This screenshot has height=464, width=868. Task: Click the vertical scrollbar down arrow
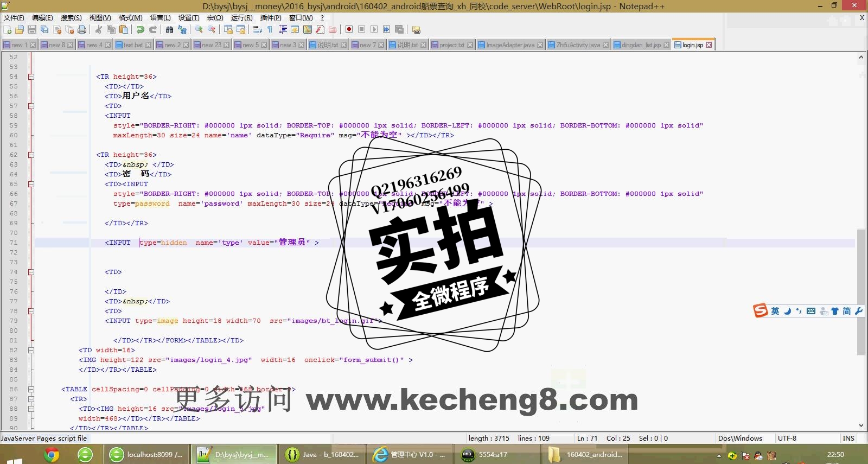861,426
